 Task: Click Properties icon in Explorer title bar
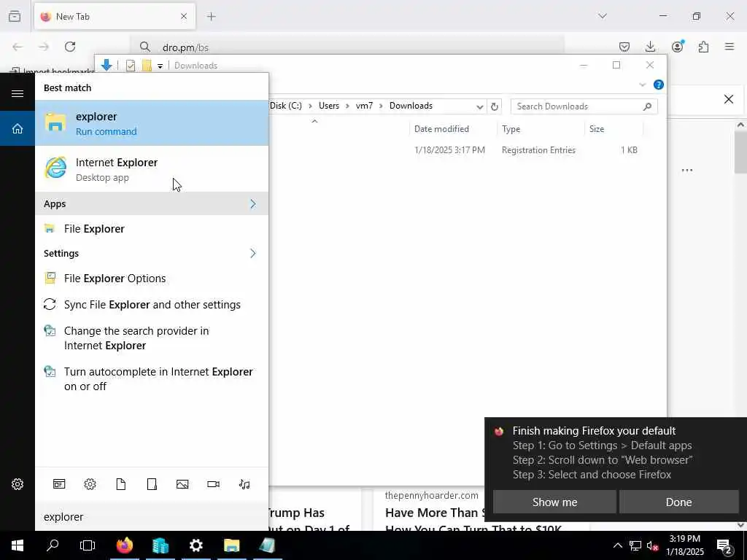coord(131,66)
